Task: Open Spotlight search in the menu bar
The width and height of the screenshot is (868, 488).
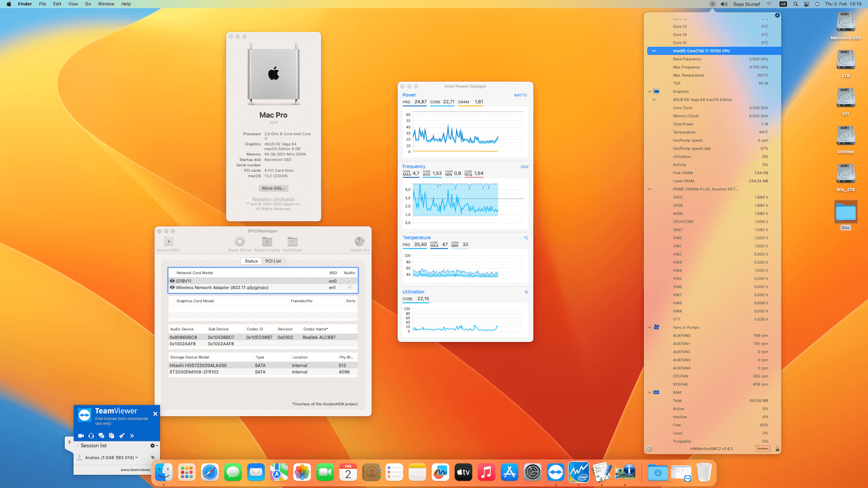Action: coord(796,4)
